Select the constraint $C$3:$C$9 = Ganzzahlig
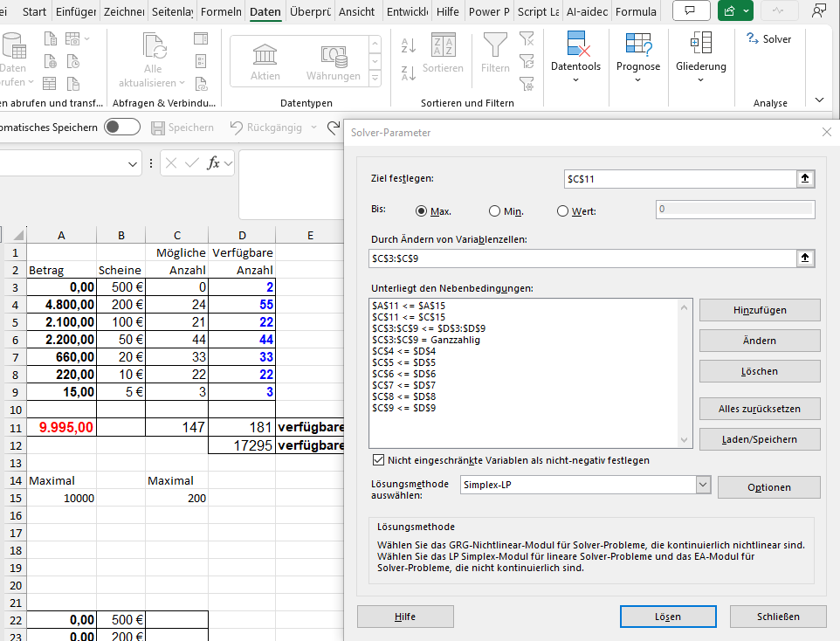Screen dimensions: 840x641 (x=426, y=340)
